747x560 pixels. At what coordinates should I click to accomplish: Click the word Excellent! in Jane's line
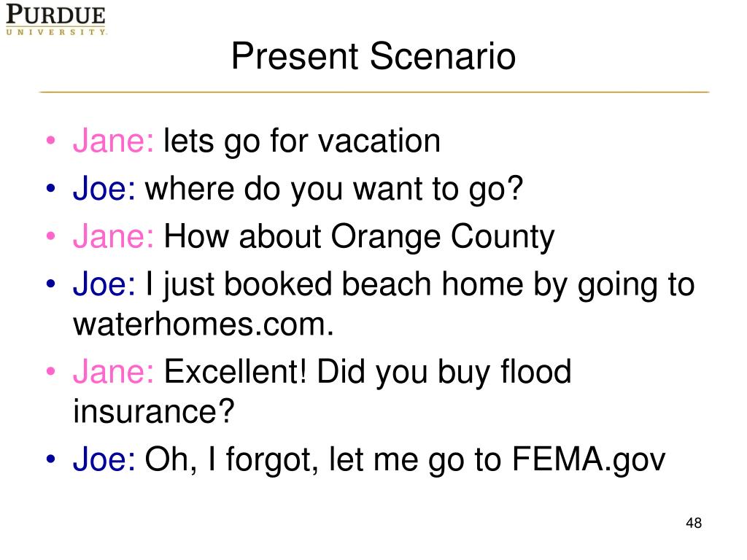tap(236, 371)
